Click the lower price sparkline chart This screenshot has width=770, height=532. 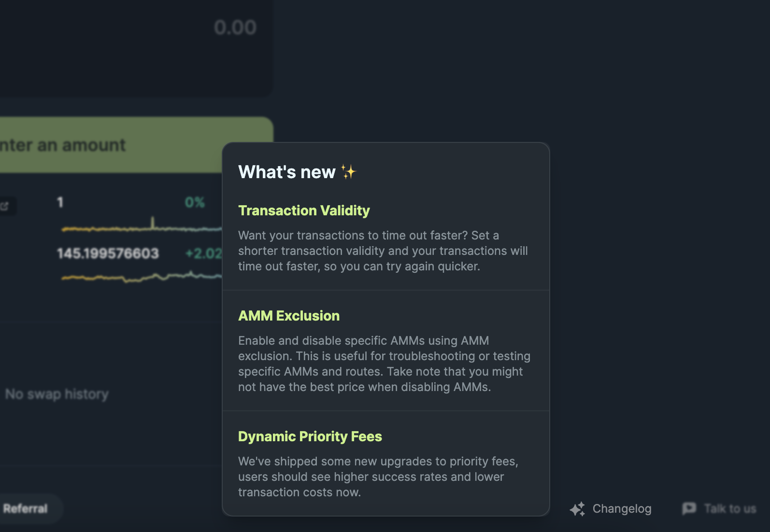click(141, 277)
